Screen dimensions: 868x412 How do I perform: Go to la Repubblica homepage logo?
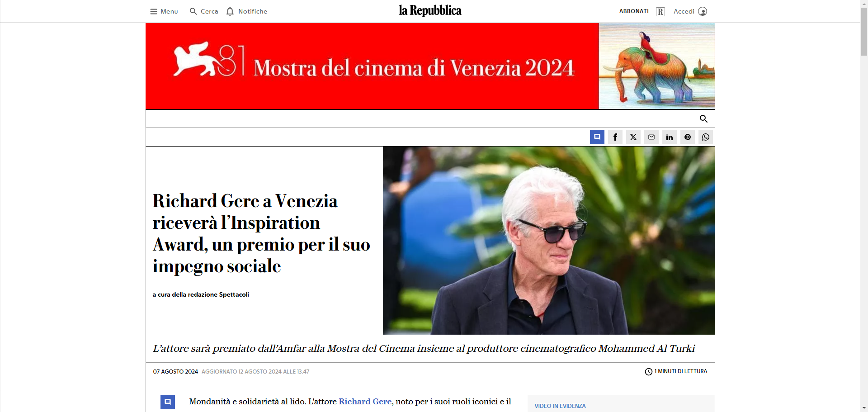[430, 11]
